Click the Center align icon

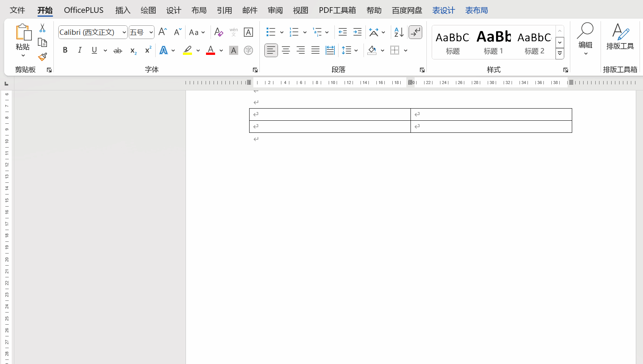286,50
